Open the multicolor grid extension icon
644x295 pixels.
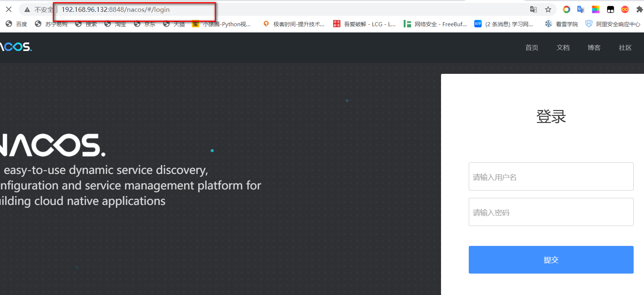pyautogui.click(x=596, y=10)
